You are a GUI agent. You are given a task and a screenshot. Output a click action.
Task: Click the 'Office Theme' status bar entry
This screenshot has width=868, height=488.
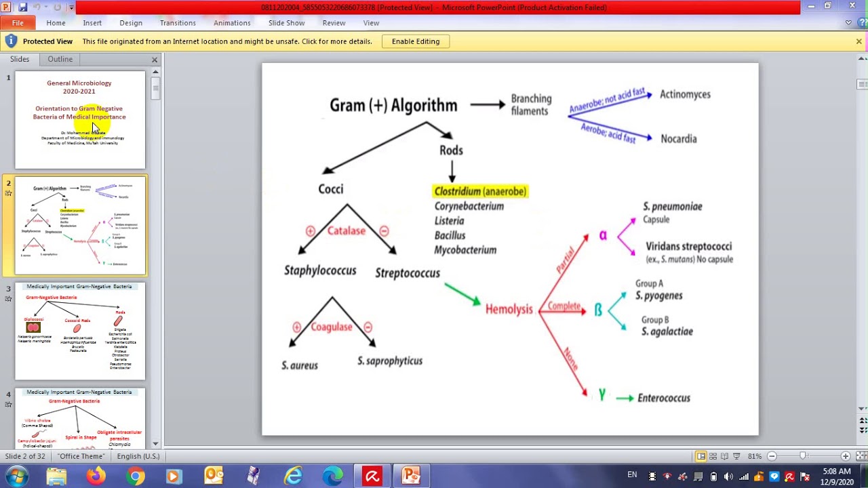[81, 456]
